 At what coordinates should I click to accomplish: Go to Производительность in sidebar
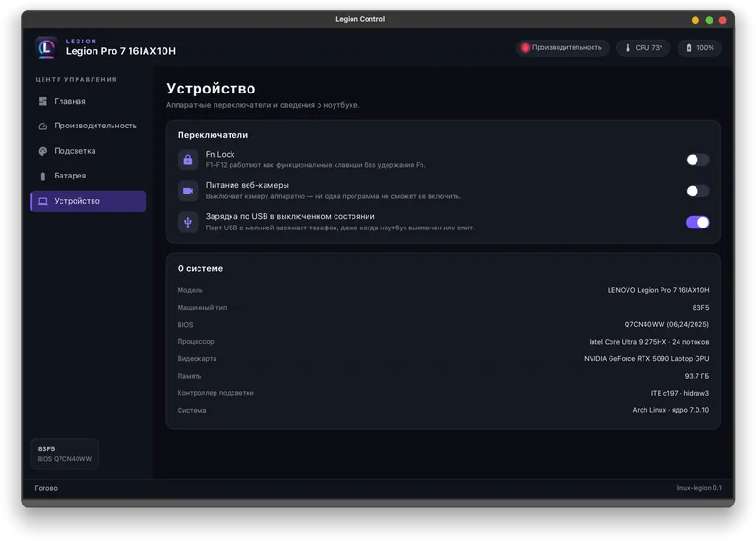[x=88, y=126]
